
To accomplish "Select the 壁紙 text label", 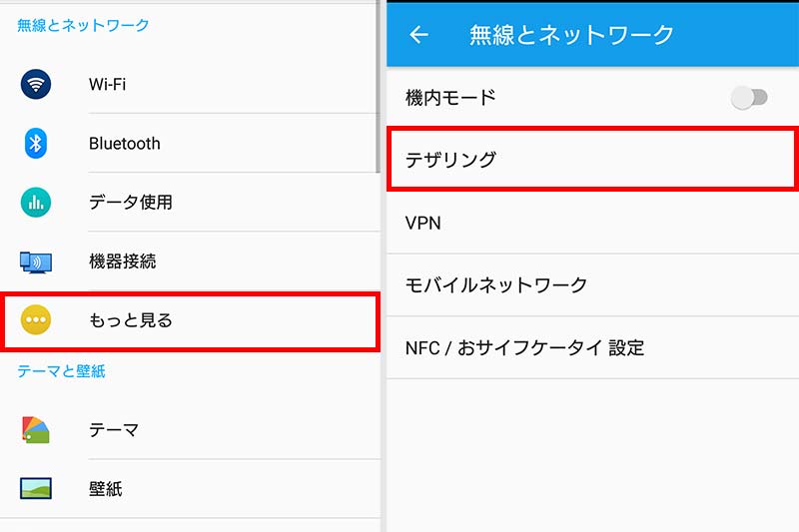I will click(x=106, y=489).
